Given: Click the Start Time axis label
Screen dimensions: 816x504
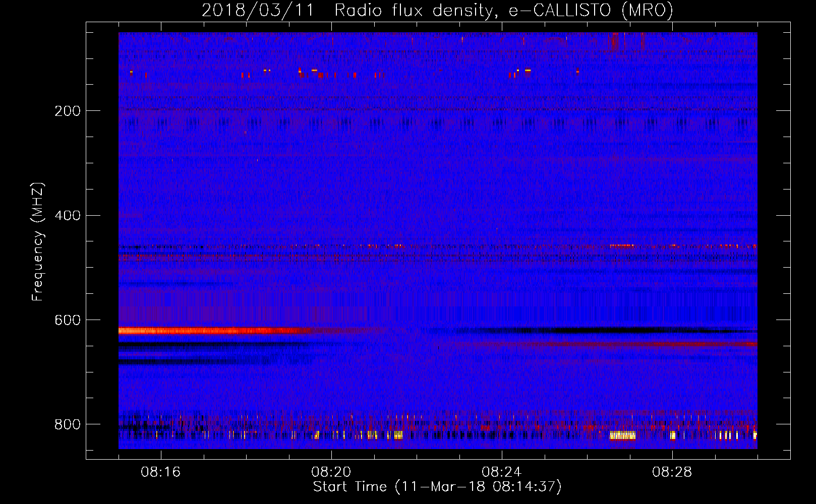Looking at the screenshot, I should click(x=437, y=487).
